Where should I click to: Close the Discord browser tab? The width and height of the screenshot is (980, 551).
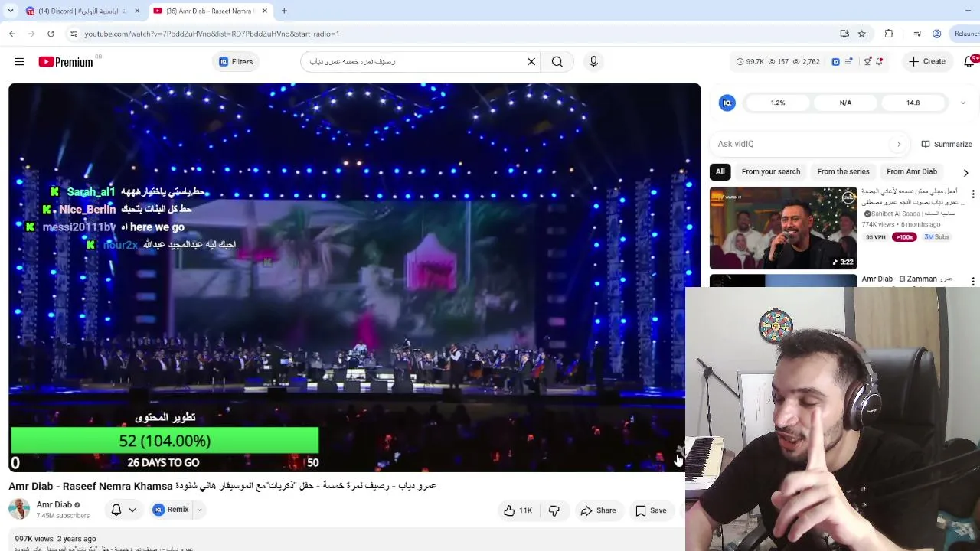tap(138, 11)
